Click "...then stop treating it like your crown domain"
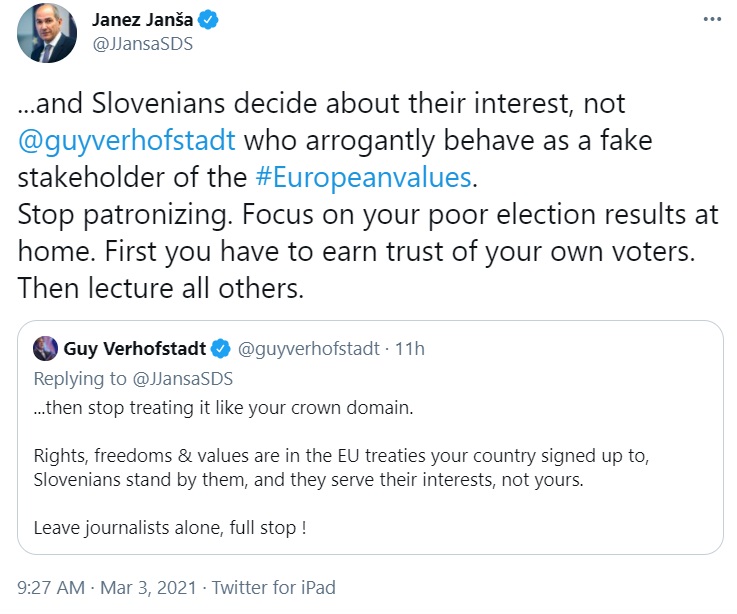This screenshot has width=737, height=614. click(x=224, y=408)
